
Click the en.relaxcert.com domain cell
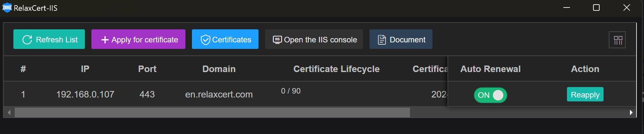(x=219, y=94)
